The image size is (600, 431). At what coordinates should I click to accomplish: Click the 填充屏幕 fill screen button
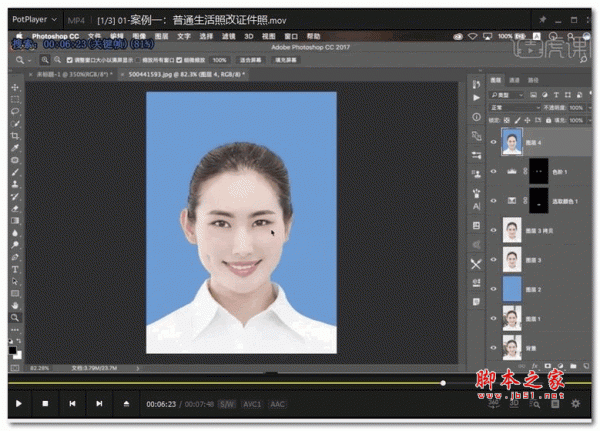click(x=286, y=60)
